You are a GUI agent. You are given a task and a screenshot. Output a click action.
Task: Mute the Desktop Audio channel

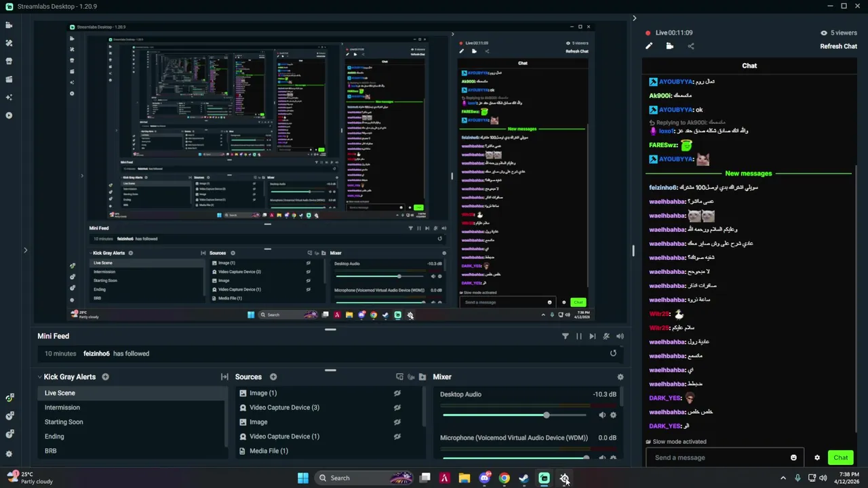click(x=601, y=415)
